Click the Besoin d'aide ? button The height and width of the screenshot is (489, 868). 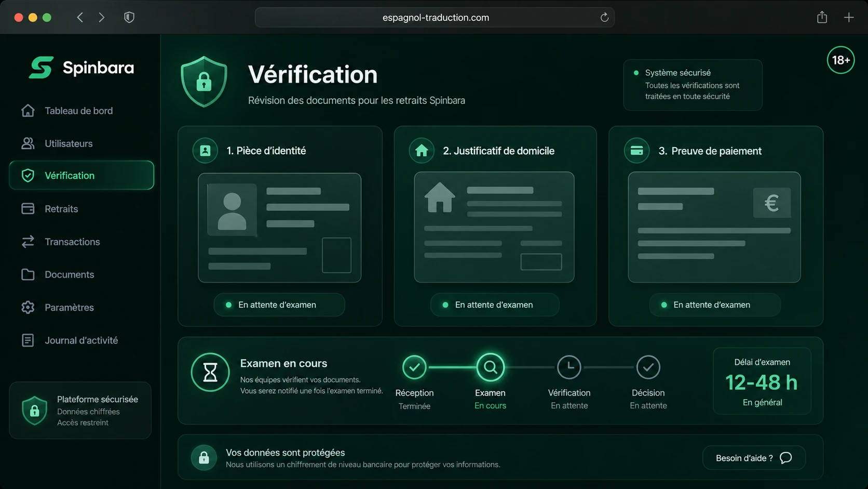(754, 458)
